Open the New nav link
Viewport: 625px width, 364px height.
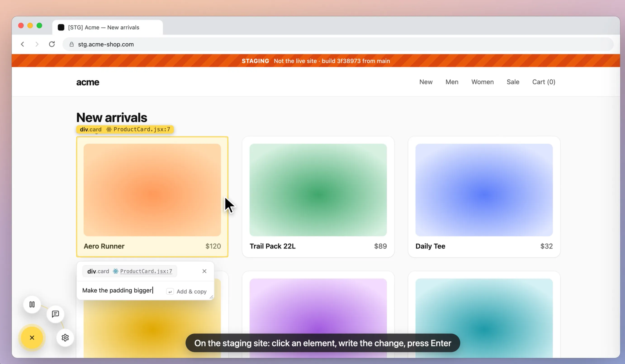point(426,82)
